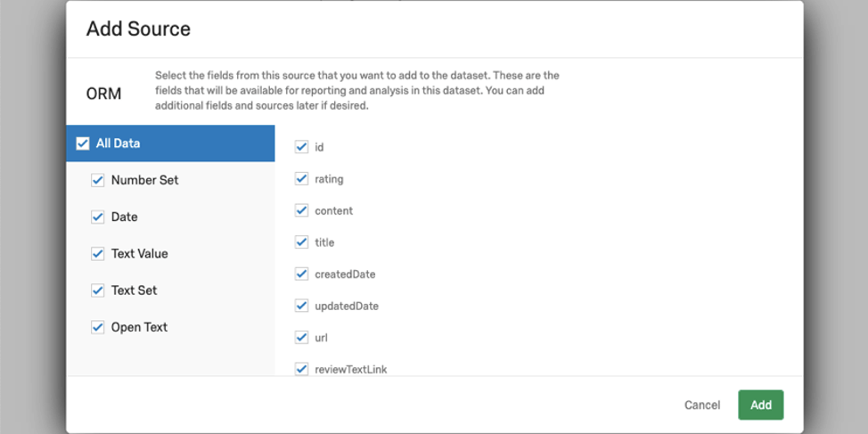Open the Number Set category label
868x434 pixels.
[144, 180]
